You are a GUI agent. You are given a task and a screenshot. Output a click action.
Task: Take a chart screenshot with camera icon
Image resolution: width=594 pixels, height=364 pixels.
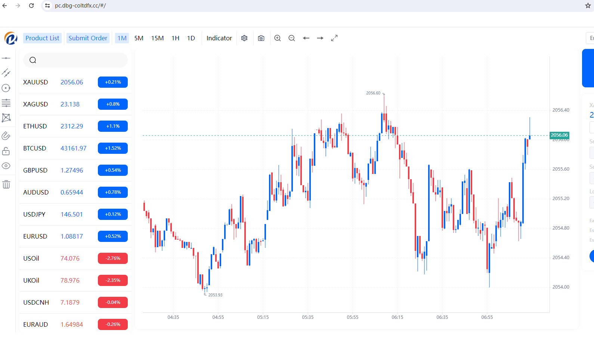pos(261,38)
